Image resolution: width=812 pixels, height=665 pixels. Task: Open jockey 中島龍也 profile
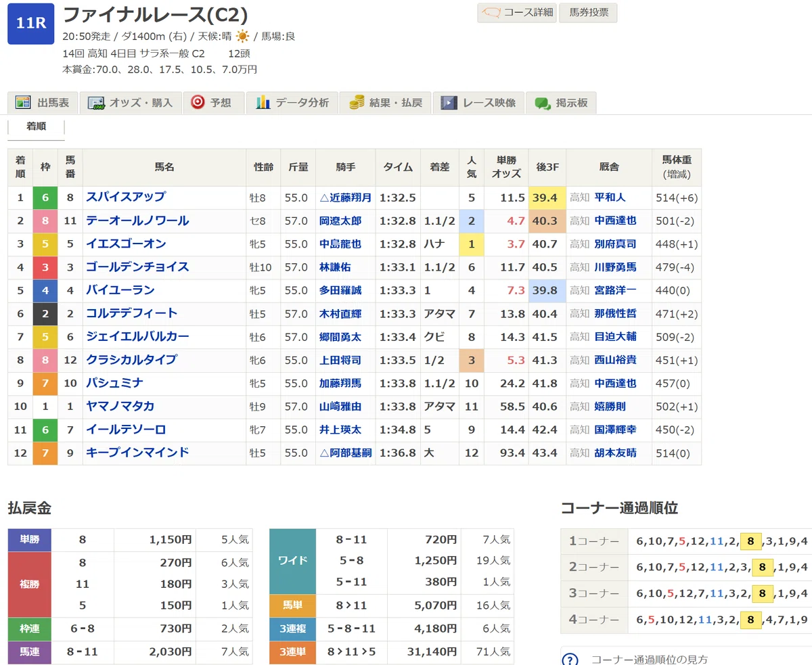pyautogui.click(x=340, y=244)
